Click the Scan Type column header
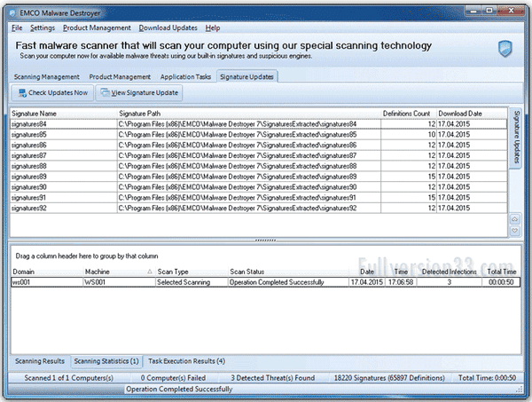 192,272
